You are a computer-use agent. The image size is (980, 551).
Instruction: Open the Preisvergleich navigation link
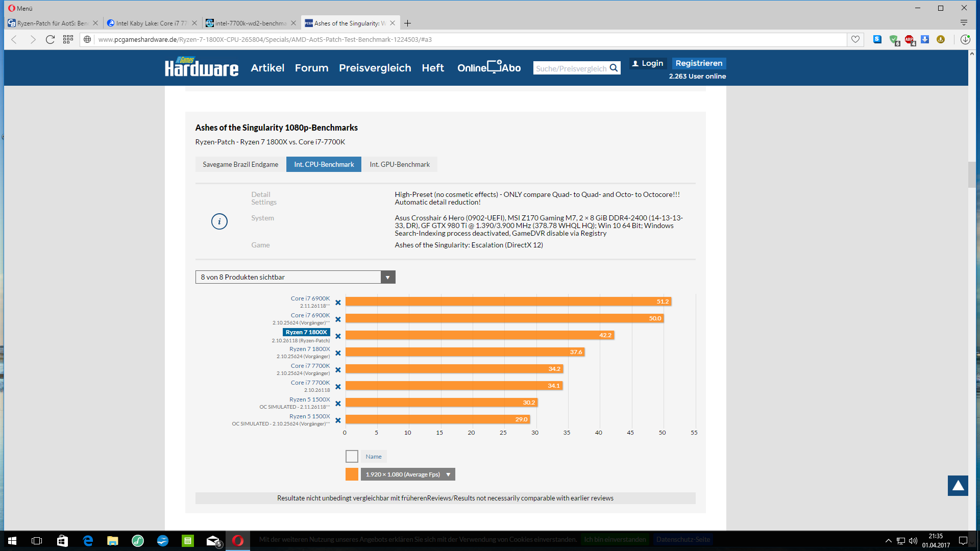[375, 68]
